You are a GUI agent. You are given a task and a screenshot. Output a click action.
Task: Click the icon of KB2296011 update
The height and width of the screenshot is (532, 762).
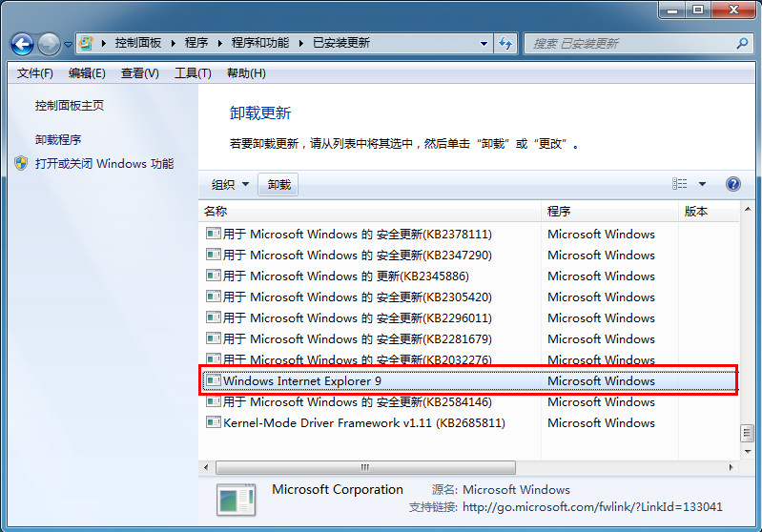click(213, 317)
